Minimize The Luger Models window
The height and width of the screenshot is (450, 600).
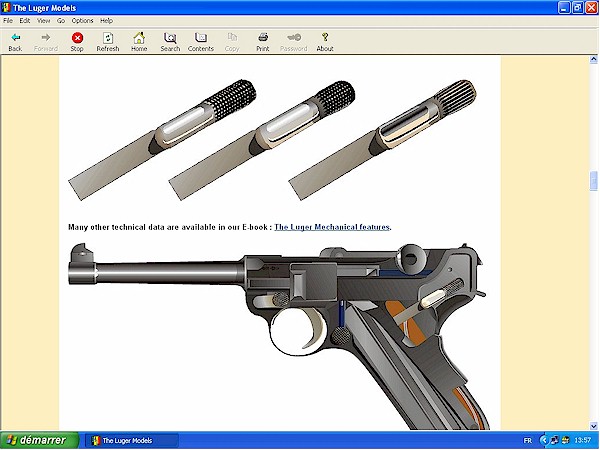[x=564, y=8]
